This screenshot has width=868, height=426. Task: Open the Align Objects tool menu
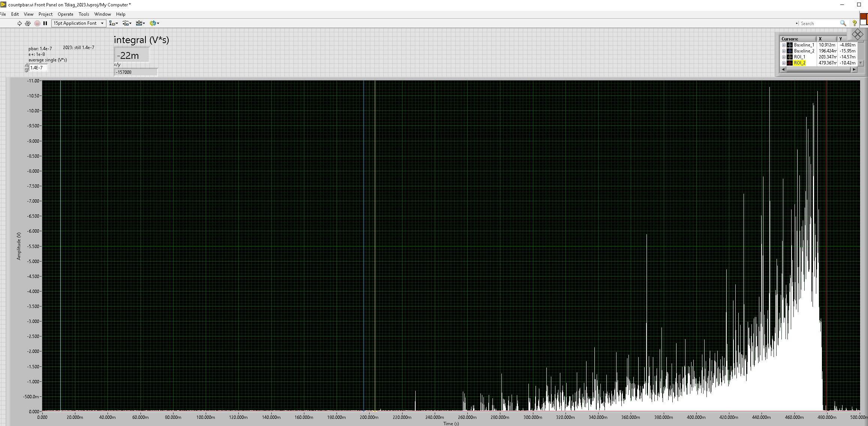(x=113, y=23)
